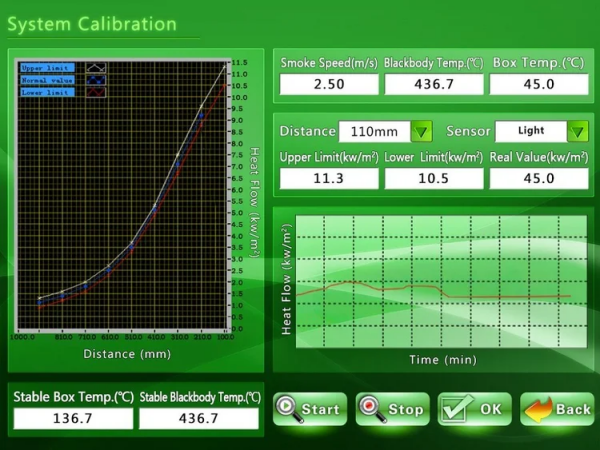
Task: Click the checkmark icon on OK
Action: (456, 408)
